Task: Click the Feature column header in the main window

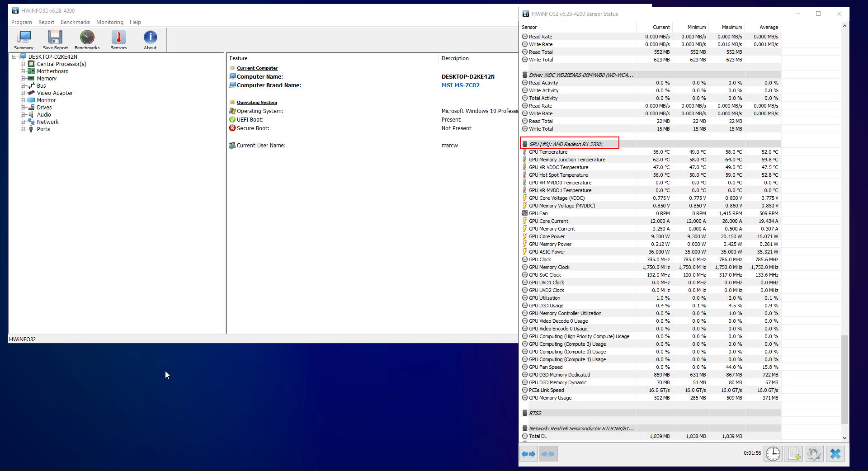Action: pos(332,58)
